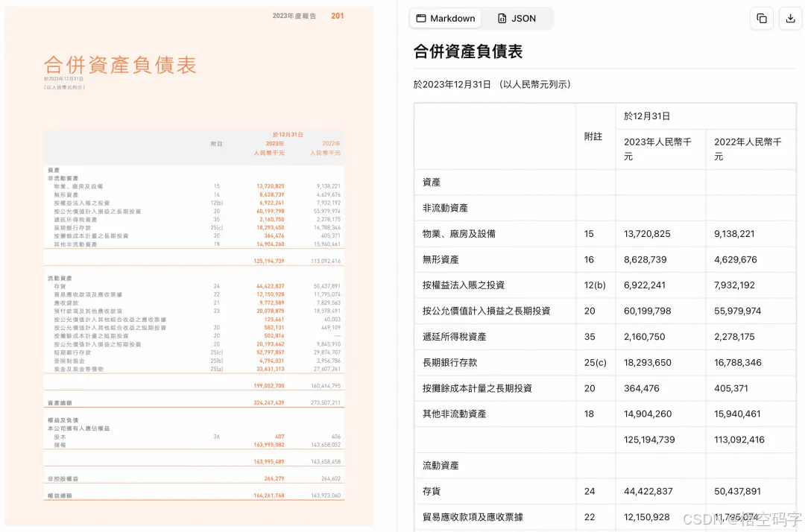Click the download icon at top right

coord(790,18)
